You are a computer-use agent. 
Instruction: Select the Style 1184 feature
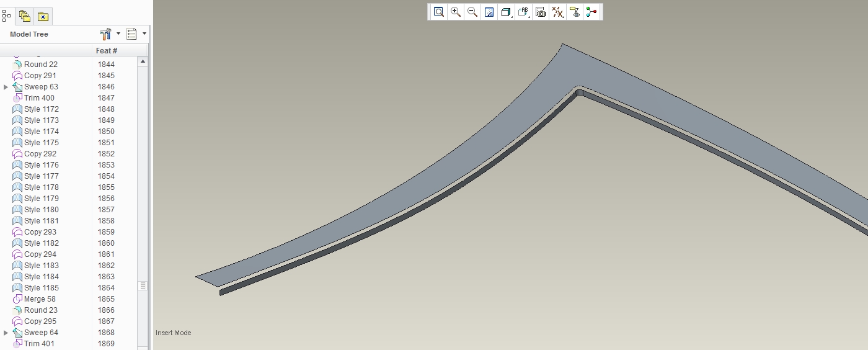click(42, 277)
